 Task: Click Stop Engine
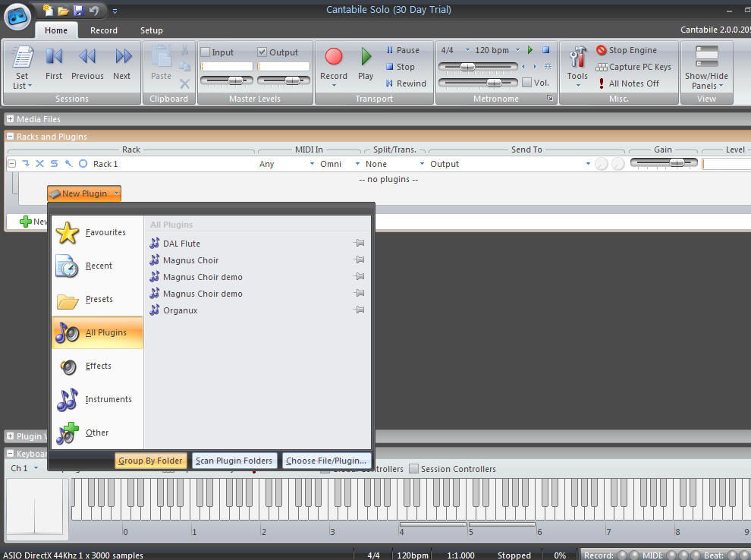click(627, 50)
